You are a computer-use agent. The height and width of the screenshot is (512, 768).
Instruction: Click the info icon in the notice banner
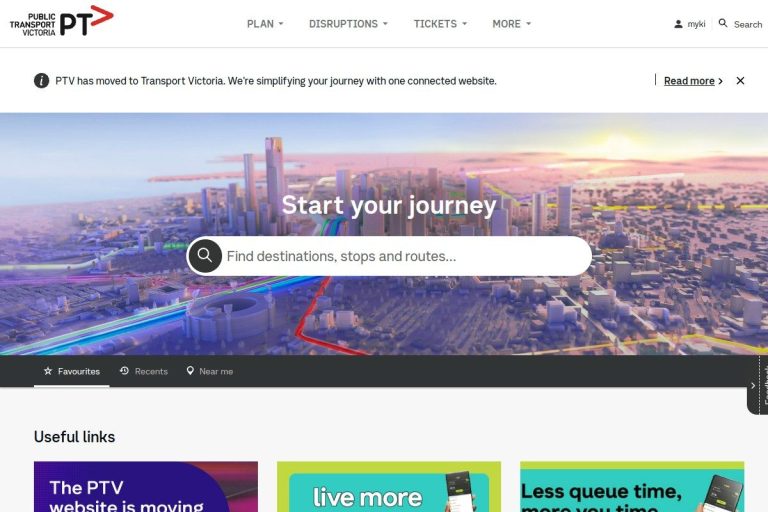[x=42, y=80]
